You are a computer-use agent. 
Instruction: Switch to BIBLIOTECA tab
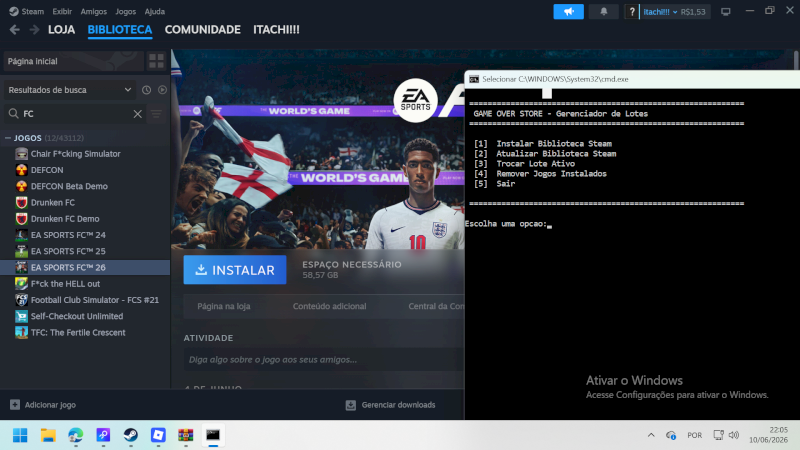(x=120, y=30)
